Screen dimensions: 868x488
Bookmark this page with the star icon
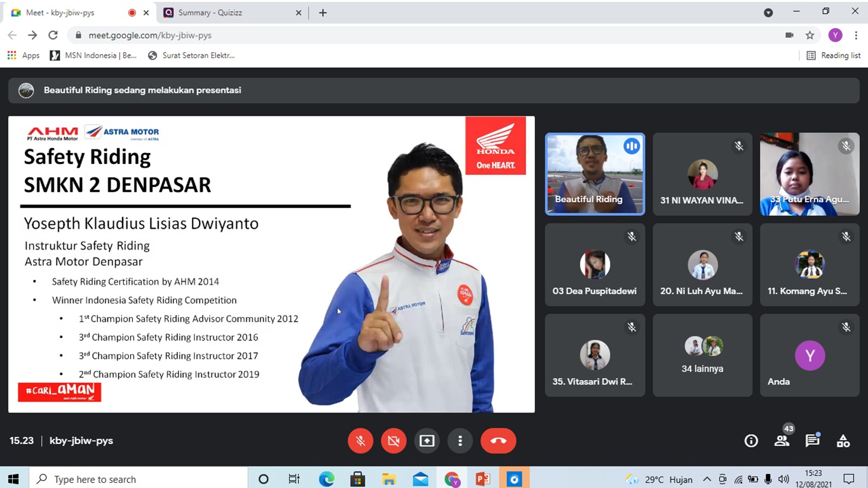810,36
